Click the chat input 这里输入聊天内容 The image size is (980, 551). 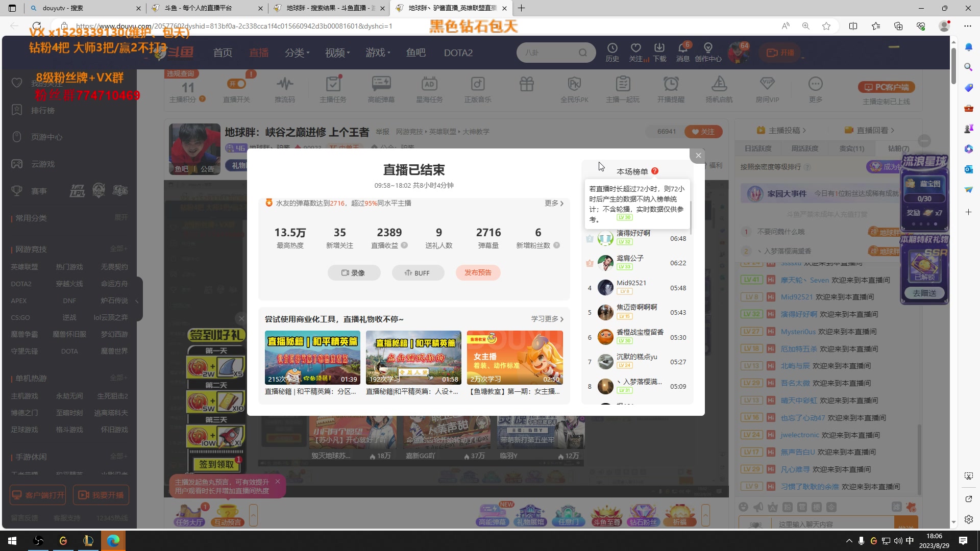coord(817,523)
